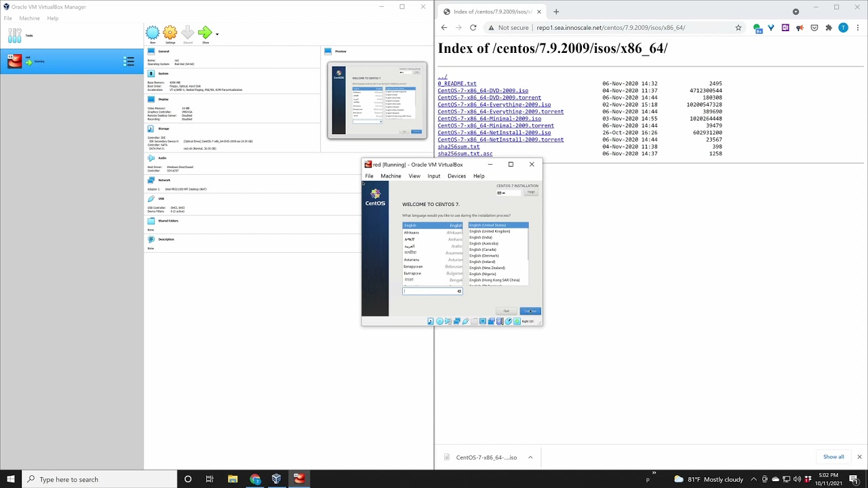Open Chrome extensions puzzle icon
The width and height of the screenshot is (868, 488).
(x=829, y=28)
